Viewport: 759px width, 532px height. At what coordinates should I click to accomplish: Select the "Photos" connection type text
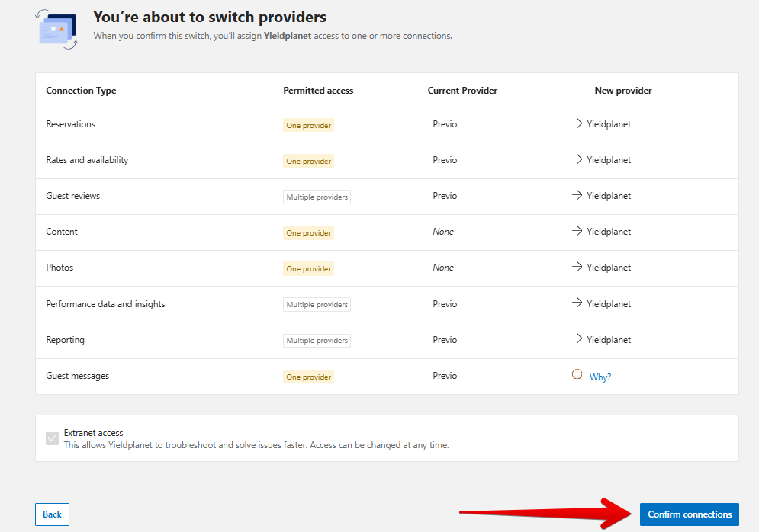tap(59, 268)
